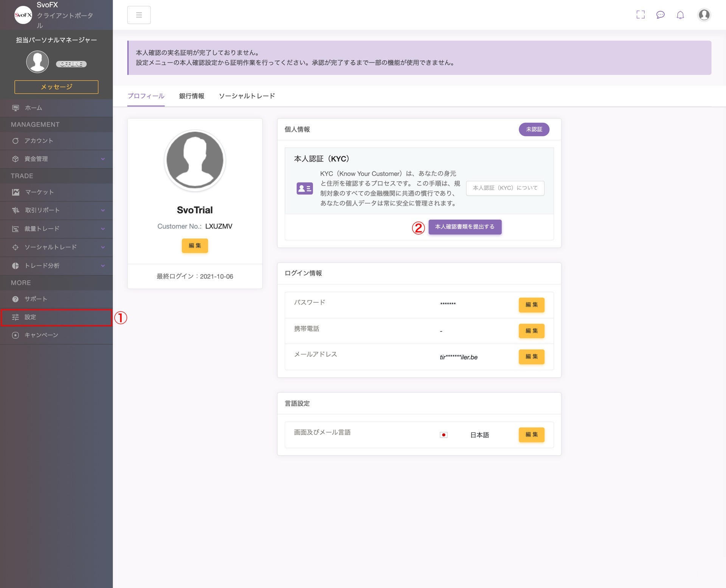Open the chat messages icon in header
This screenshot has height=588, width=726.
click(660, 15)
